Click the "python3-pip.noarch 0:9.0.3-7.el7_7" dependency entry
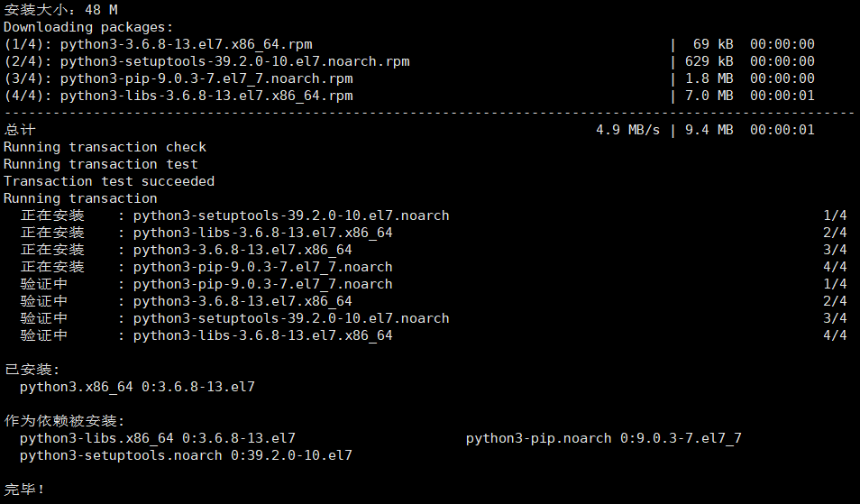Viewport: 860px width, 504px height. click(603, 438)
